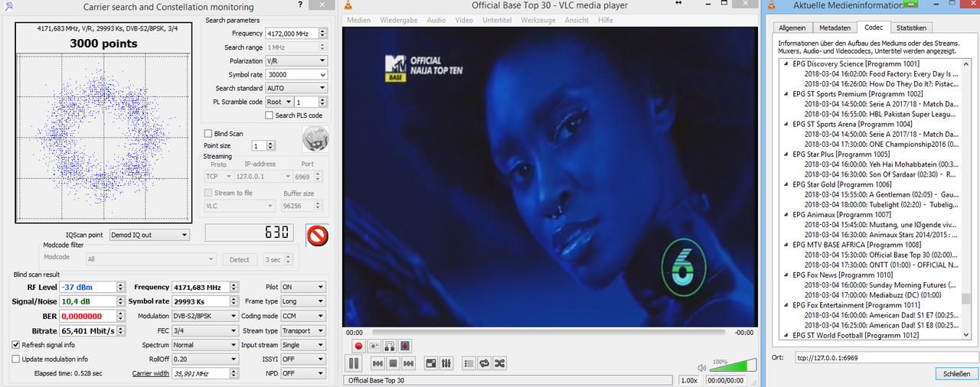Select EPG Star Gold [Programm 1006] row

click(842, 184)
